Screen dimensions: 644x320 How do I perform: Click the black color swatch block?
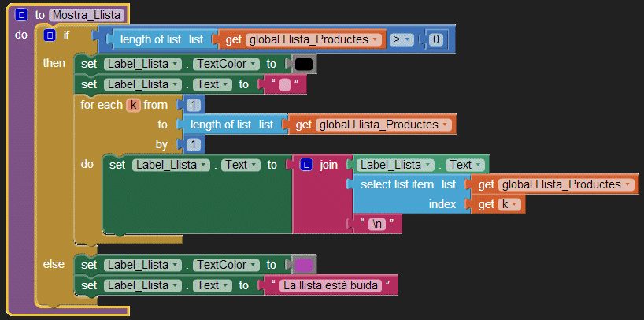(x=303, y=65)
